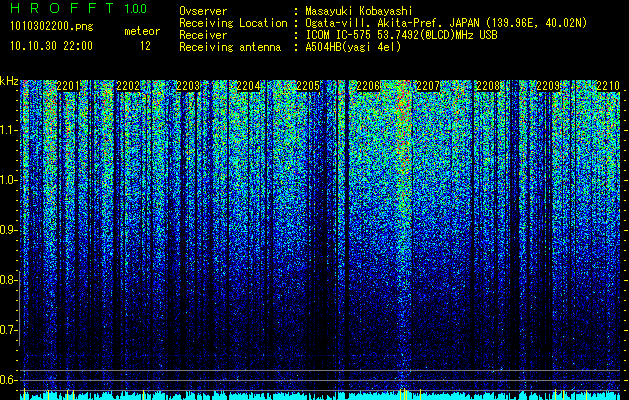Click the 0.7 kHz axis tick label

pos(8,330)
